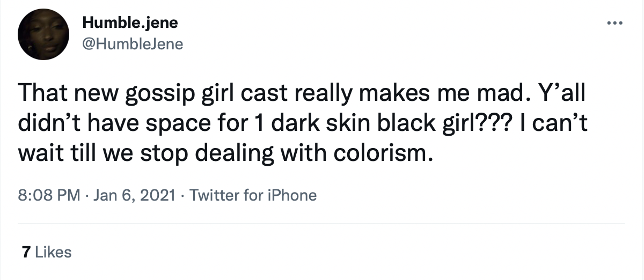644x280 pixels.
Task: Click the number 7 in the like count
Action: coord(24,252)
